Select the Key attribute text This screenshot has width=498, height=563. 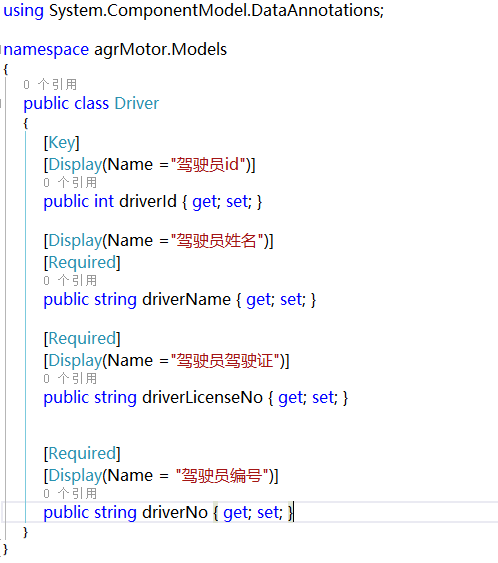pyautogui.click(x=62, y=143)
